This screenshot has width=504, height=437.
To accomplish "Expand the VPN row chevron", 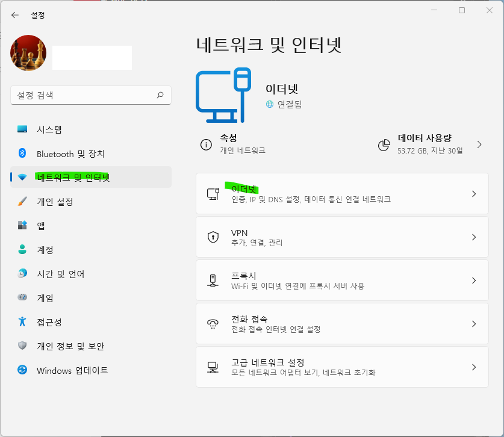I will (x=474, y=237).
